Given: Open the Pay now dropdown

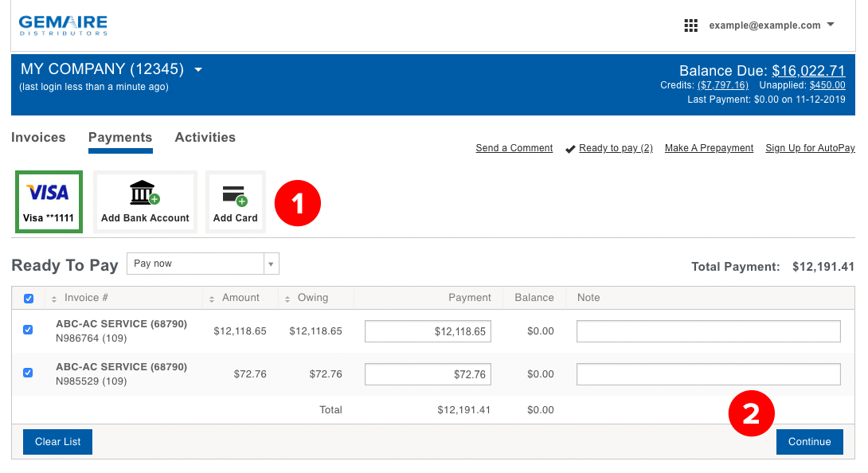Looking at the screenshot, I should (202, 264).
